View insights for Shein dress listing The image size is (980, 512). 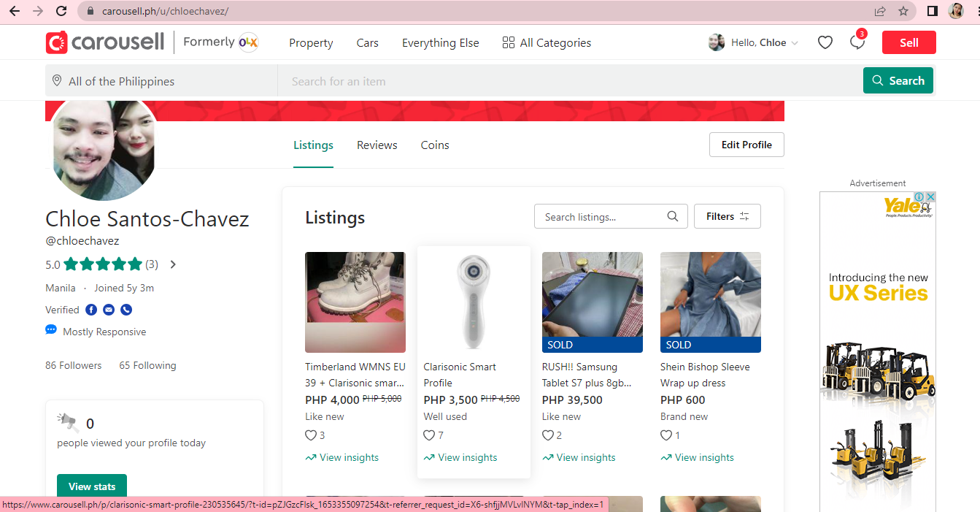pos(697,457)
